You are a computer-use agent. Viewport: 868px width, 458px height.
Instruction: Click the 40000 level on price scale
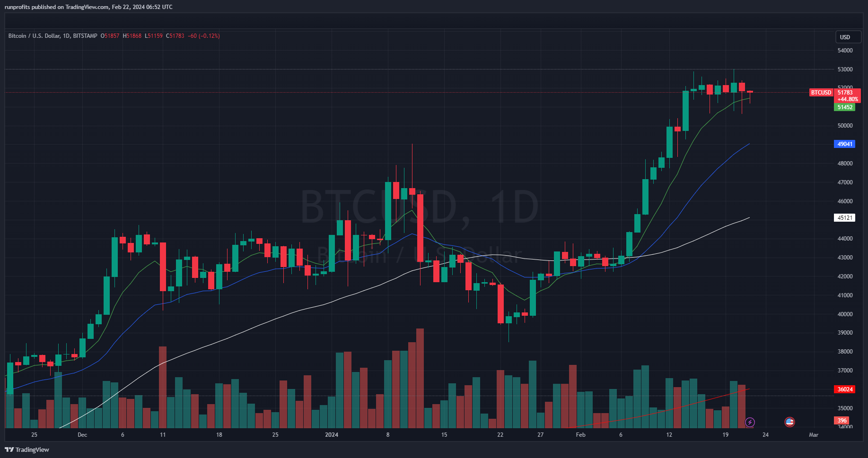pyautogui.click(x=845, y=314)
